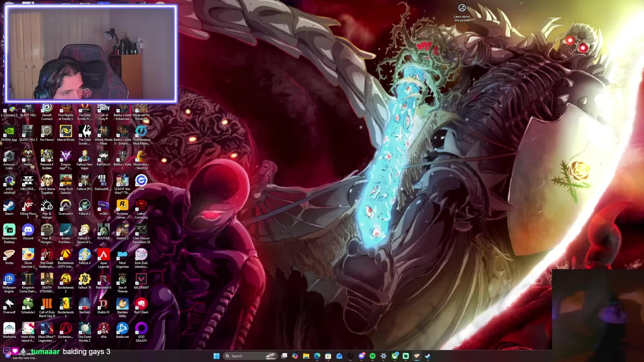Select the Marvel Rivals desktop icon
Image resolution: width=644 pixels, height=362 pixels.
(65, 134)
